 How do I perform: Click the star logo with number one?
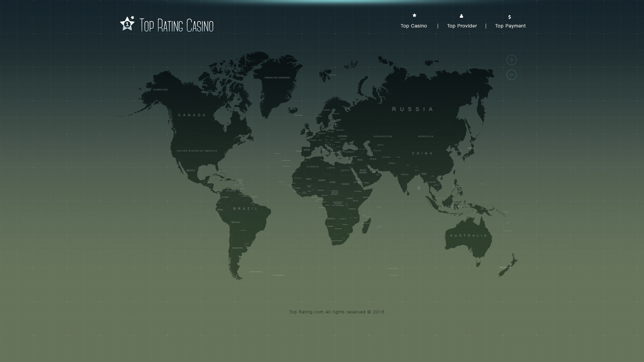127,24
